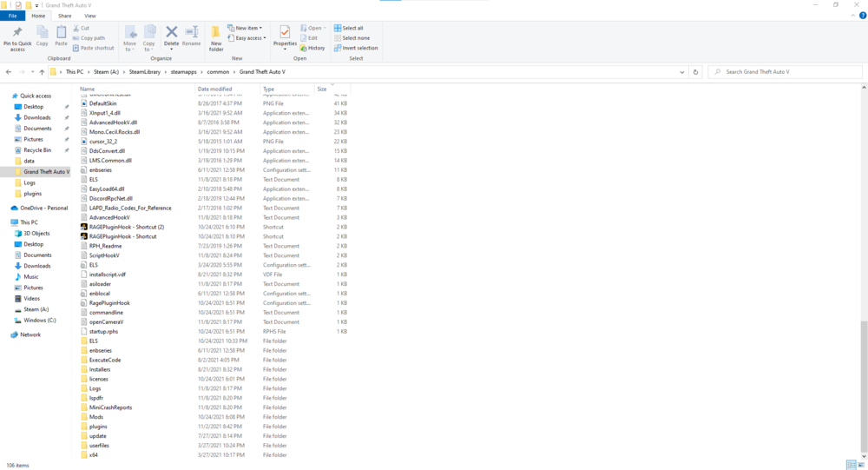Go up one folder level
This screenshot has height=470, width=868.
pyautogui.click(x=42, y=72)
